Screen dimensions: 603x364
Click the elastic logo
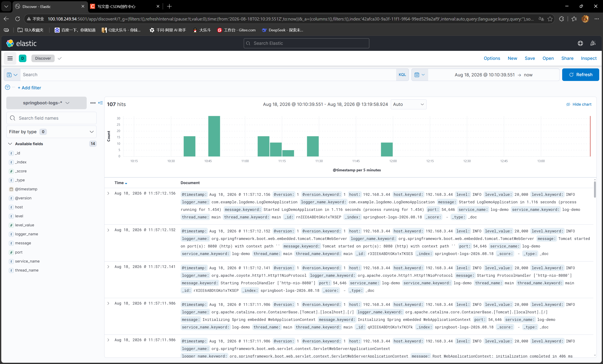click(x=22, y=43)
